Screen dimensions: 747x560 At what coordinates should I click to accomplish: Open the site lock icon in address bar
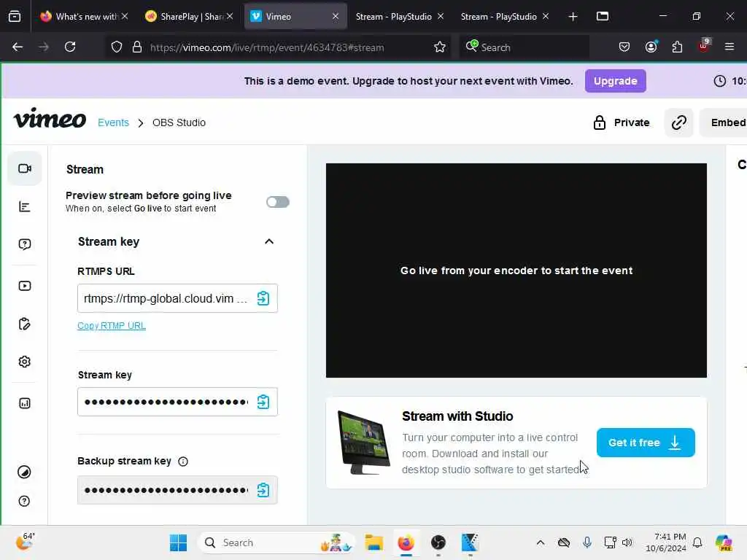pyautogui.click(x=136, y=47)
